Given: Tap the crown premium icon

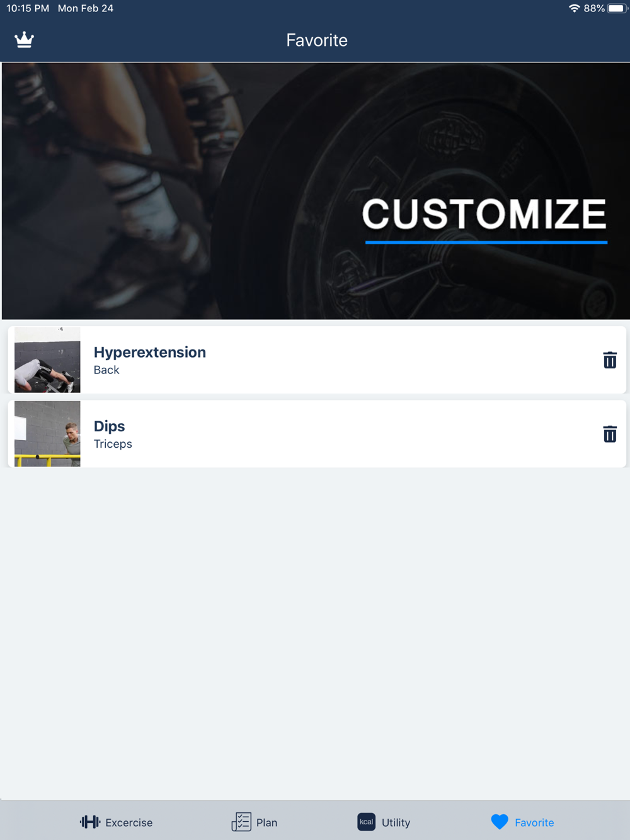Looking at the screenshot, I should 24,40.
